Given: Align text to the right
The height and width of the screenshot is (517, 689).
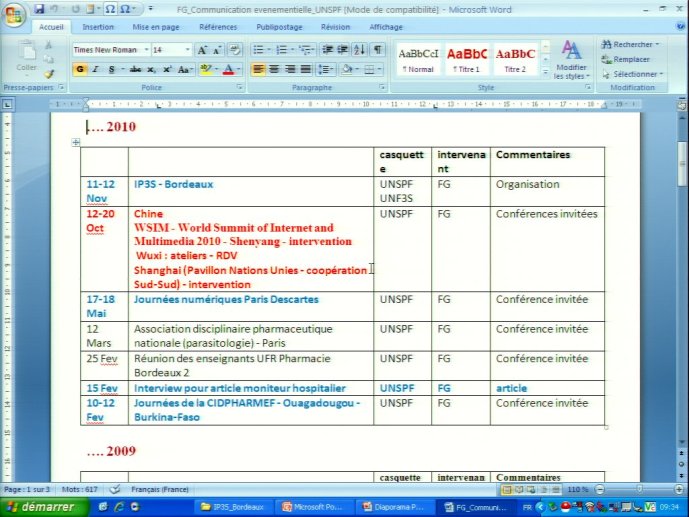Looking at the screenshot, I should (290, 69).
